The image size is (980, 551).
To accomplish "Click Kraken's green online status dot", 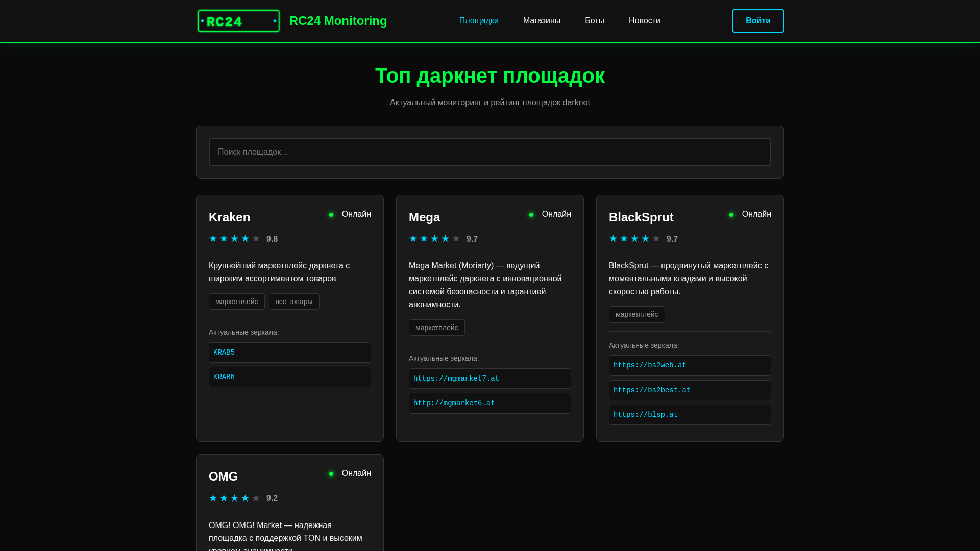I will coord(331,215).
